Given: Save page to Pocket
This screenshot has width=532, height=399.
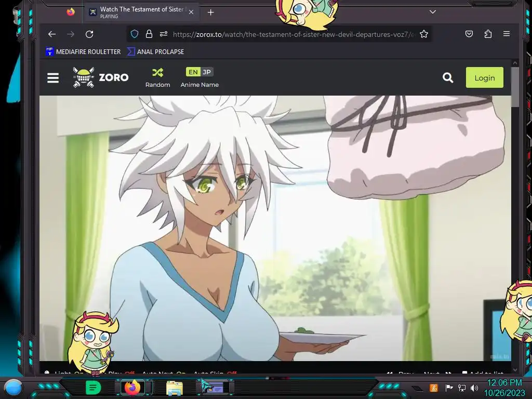Looking at the screenshot, I should pos(469,34).
